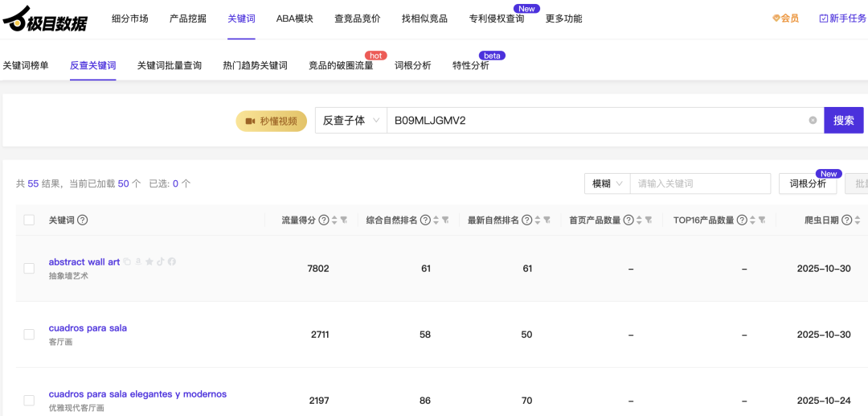Filter the 综合自然排名 column
The height and width of the screenshot is (416, 868).
point(445,220)
